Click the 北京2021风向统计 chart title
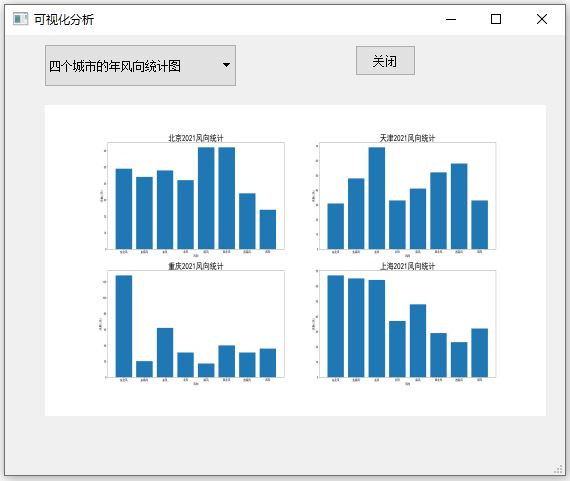The image size is (570, 481). coord(196,138)
